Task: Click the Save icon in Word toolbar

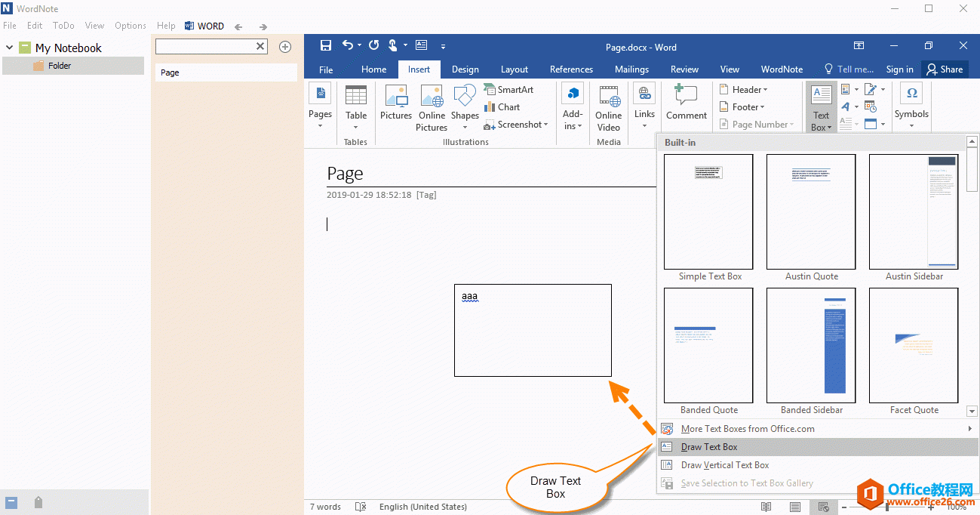Action: coord(326,45)
